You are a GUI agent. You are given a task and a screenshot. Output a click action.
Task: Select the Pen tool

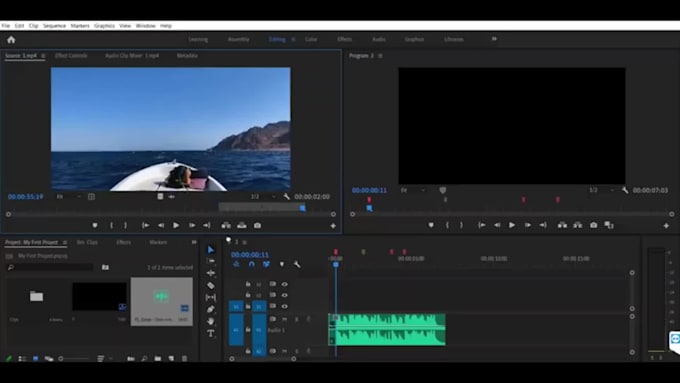(210, 309)
